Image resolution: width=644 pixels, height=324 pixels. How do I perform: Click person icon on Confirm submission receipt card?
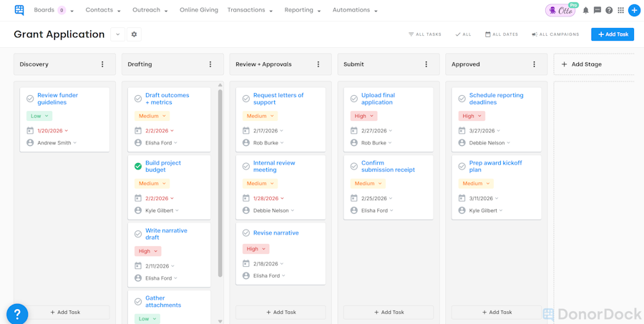click(x=354, y=210)
